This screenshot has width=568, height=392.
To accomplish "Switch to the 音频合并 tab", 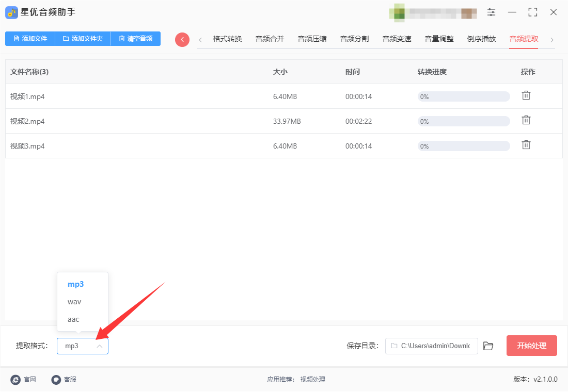I will tap(270, 39).
